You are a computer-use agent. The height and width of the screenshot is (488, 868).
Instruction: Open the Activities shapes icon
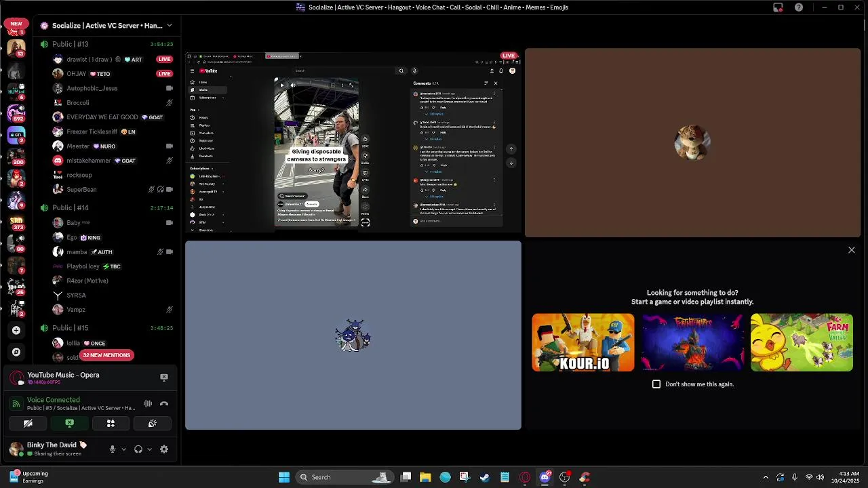point(111,424)
